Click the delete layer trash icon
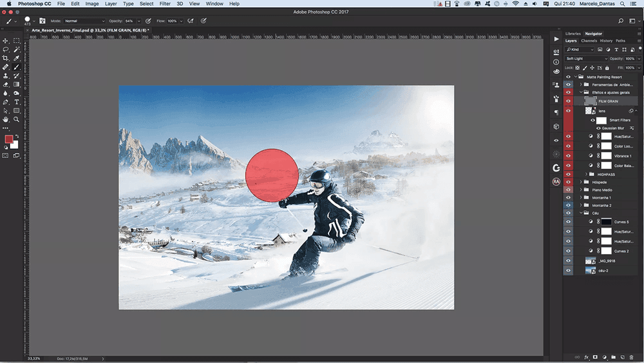 (632, 357)
